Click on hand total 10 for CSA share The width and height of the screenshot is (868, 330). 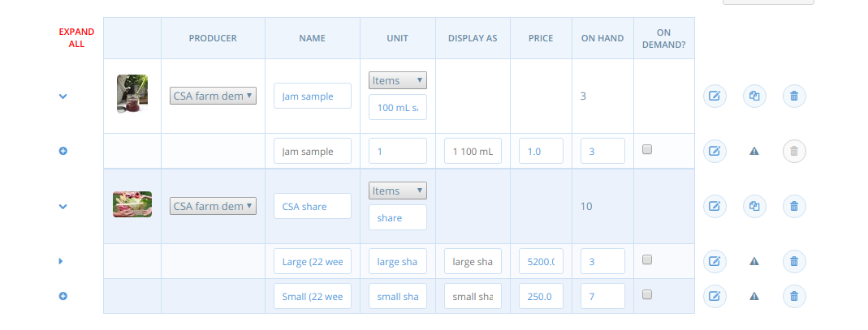[x=586, y=206]
